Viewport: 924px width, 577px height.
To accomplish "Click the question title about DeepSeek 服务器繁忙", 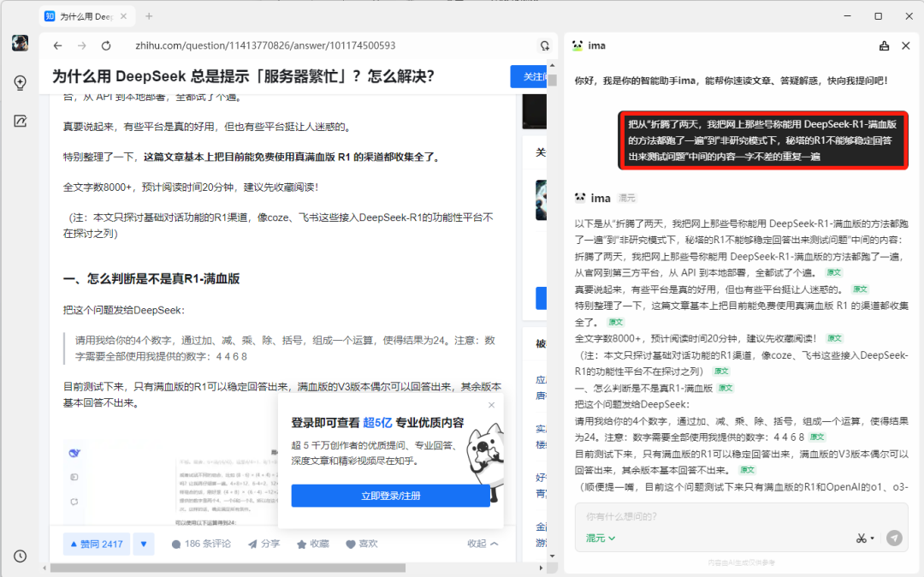I will (x=243, y=76).
